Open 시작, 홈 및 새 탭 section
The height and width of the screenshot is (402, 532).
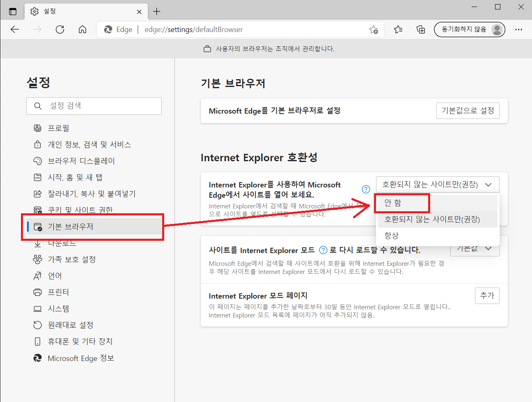(x=94, y=177)
